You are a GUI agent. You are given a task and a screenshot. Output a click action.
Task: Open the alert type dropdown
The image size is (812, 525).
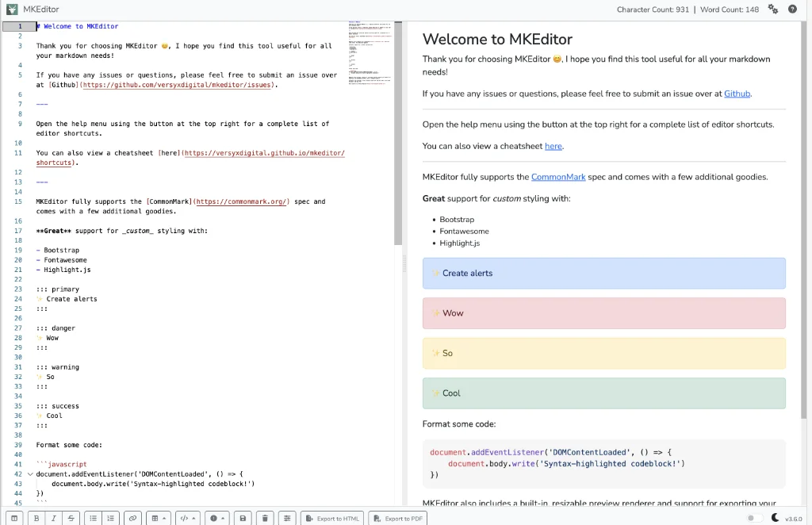coord(216,517)
